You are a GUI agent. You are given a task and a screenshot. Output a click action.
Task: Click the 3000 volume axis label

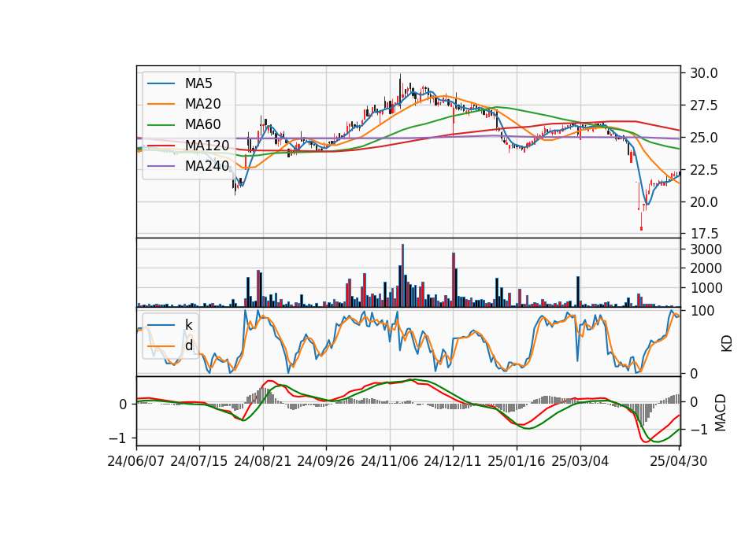point(706,249)
